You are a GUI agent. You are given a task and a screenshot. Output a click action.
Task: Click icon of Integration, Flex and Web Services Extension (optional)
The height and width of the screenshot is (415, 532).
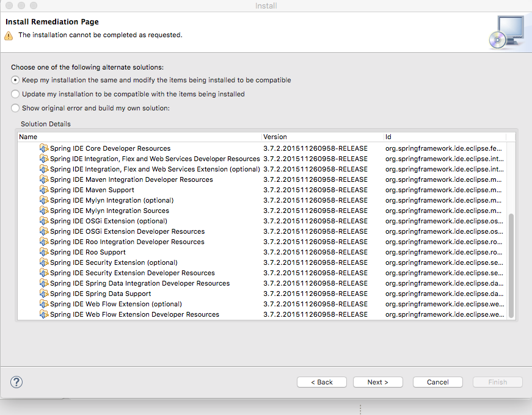[44, 169]
